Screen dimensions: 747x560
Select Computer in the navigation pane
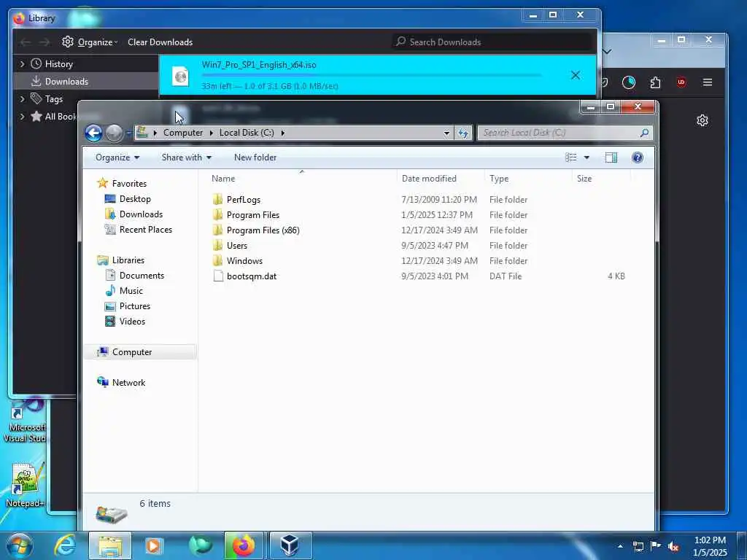[132, 352]
